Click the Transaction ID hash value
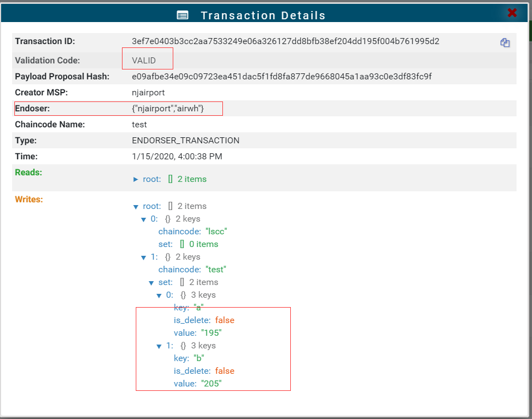 point(285,41)
